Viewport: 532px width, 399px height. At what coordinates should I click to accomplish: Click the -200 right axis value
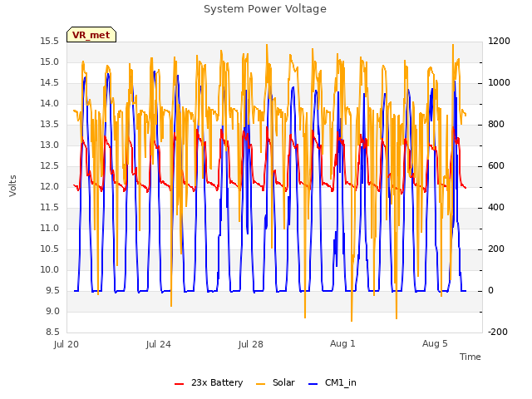click(x=498, y=332)
